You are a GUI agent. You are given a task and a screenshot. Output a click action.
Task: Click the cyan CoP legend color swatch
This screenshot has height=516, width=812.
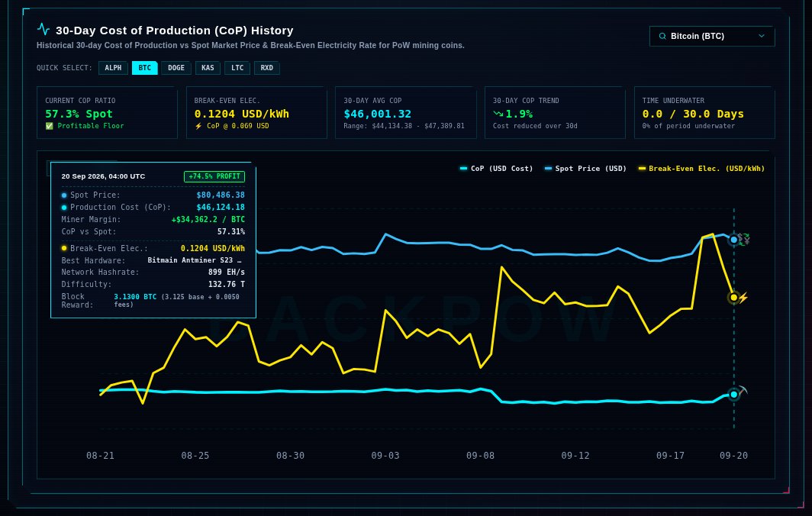pyautogui.click(x=463, y=169)
